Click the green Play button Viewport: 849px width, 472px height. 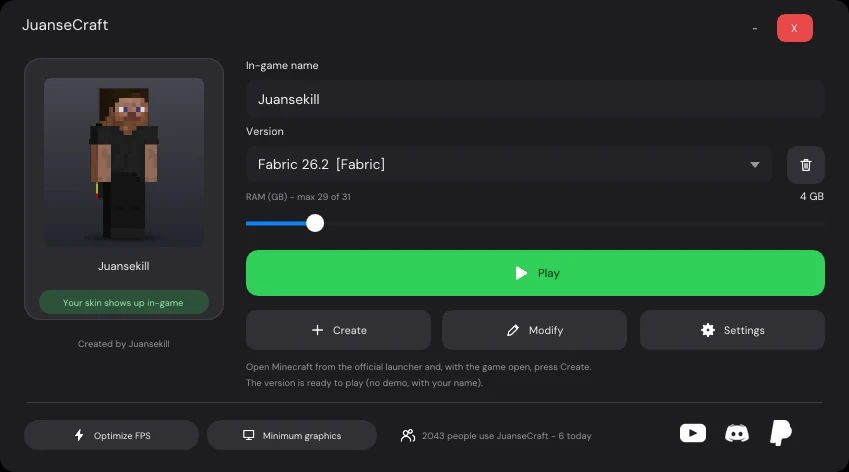pos(535,273)
